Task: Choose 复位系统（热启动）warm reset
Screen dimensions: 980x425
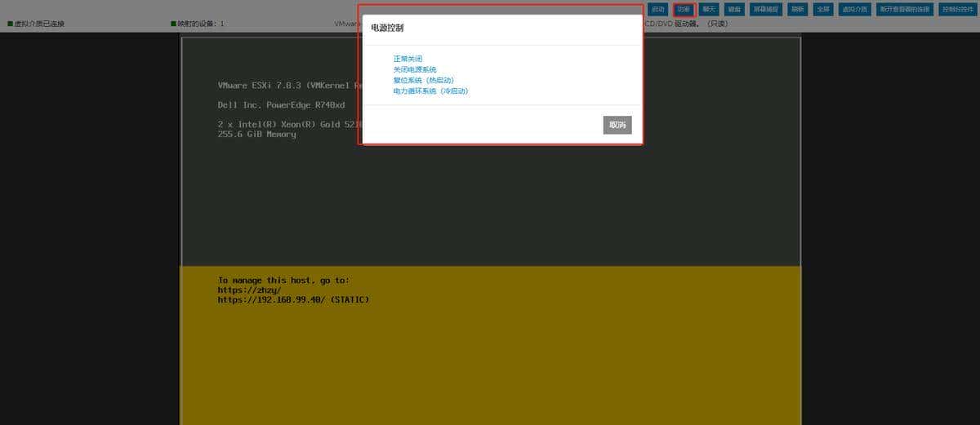Action: (423, 80)
